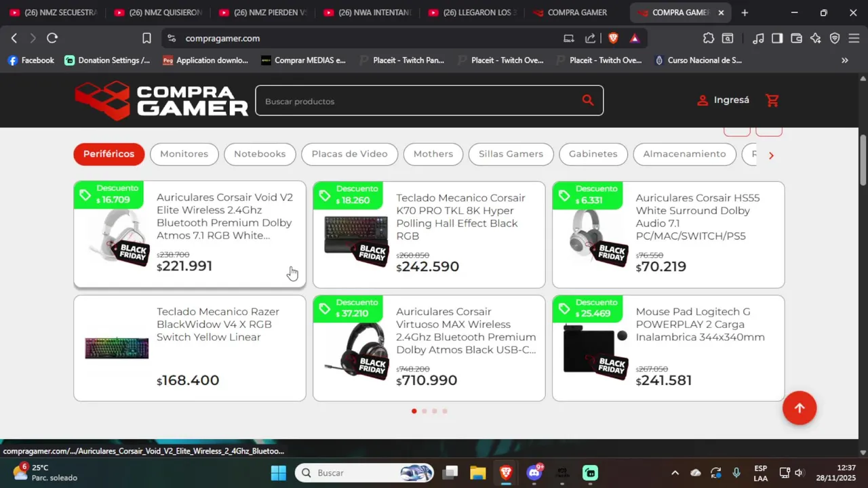The width and height of the screenshot is (868, 488).
Task: Click the Ingresá login button
Action: click(724, 100)
